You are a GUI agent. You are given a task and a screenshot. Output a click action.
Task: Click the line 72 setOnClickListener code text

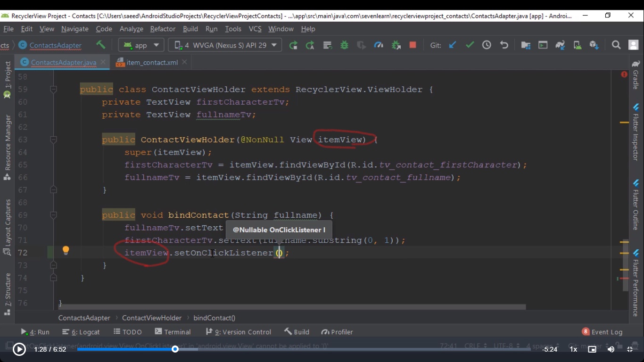223,253
